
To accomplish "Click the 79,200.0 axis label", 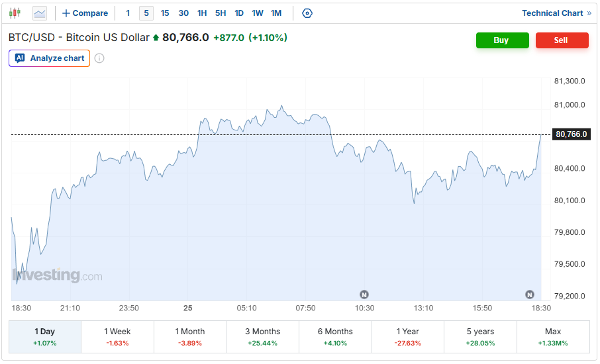I will [570, 296].
